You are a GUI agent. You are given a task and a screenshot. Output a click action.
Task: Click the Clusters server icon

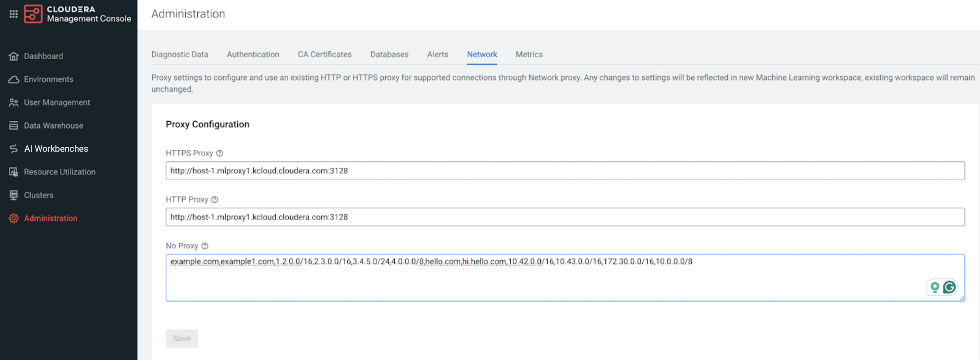14,195
